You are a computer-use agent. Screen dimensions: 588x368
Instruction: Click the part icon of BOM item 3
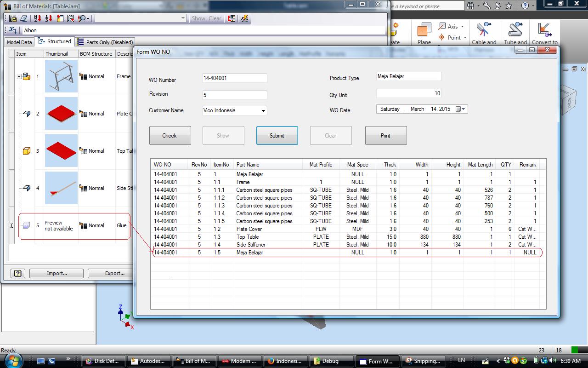(27, 151)
